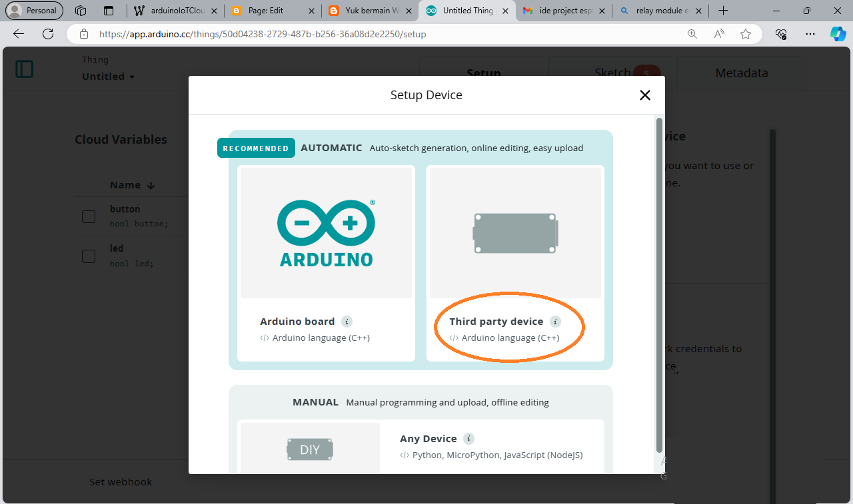The height and width of the screenshot is (504, 853).
Task: Go back to previous page
Action: [19, 34]
